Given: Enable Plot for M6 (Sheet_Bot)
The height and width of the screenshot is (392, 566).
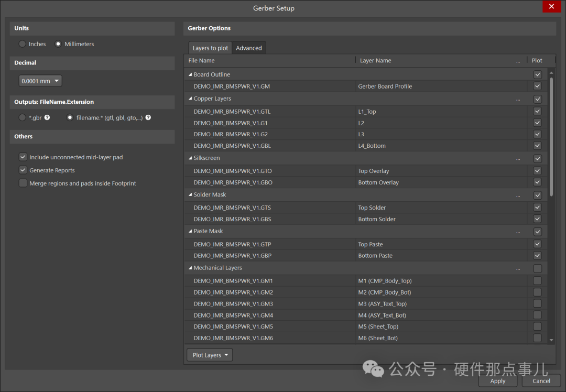Looking at the screenshot, I should (x=538, y=338).
